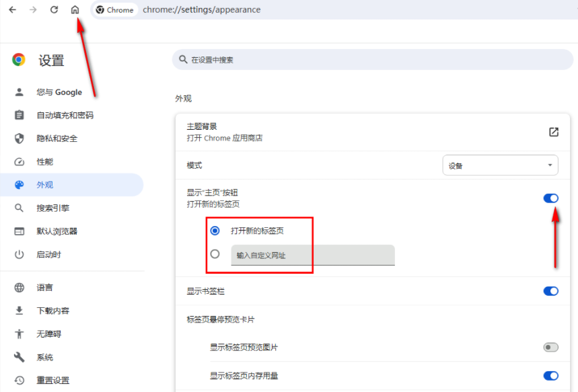Toggle the 显示标签页内存用量 switch
Viewport: 578px width, 392px height.
(550, 376)
